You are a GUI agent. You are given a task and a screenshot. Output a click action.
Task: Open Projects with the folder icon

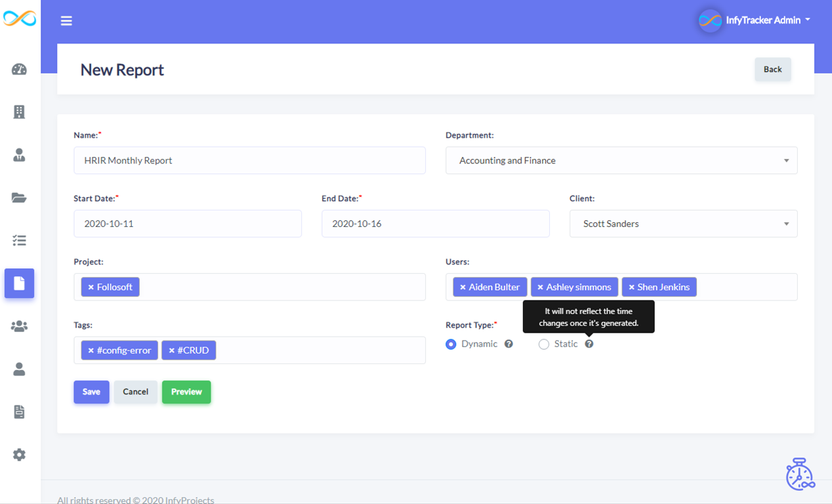[x=20, y=198]
